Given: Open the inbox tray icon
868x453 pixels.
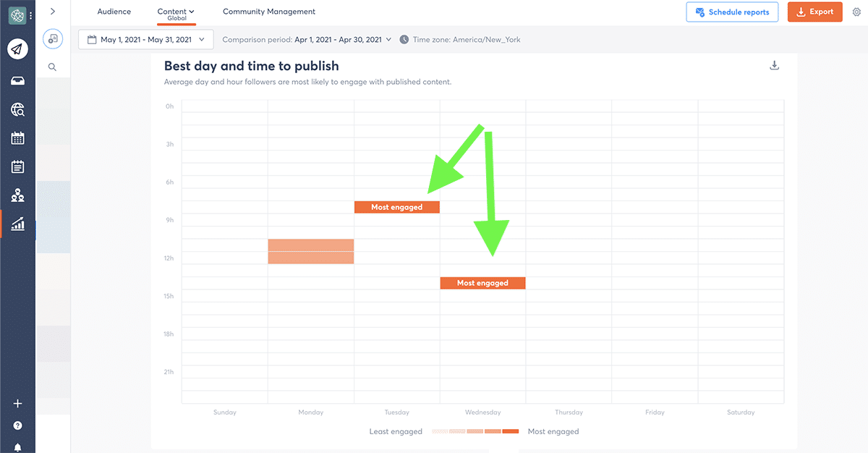Looking at the screenshot, I should pos(18,80).
